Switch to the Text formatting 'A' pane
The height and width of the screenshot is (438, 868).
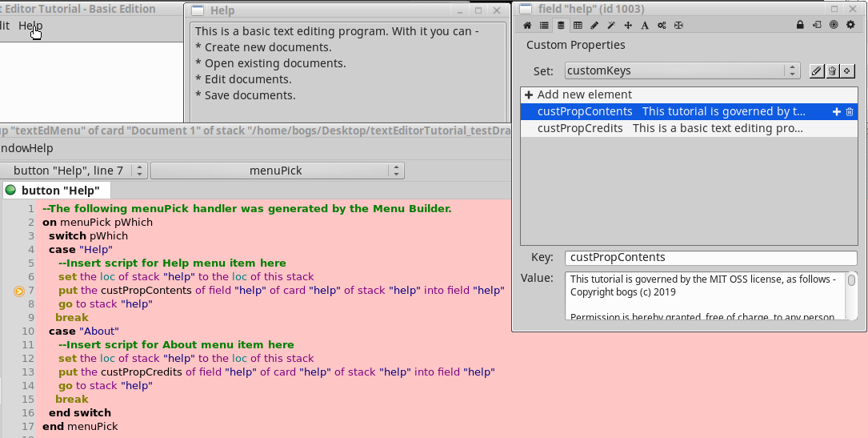[645, 26]
